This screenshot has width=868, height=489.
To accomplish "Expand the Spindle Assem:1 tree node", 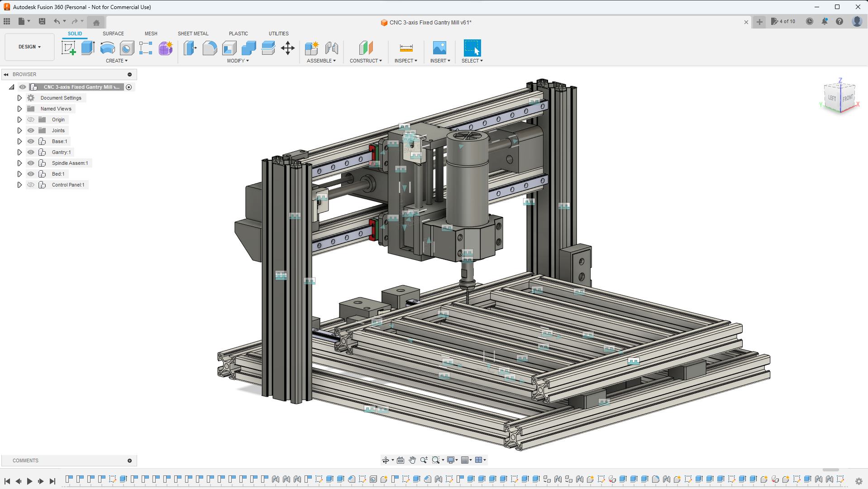I will tap(19, 163).
